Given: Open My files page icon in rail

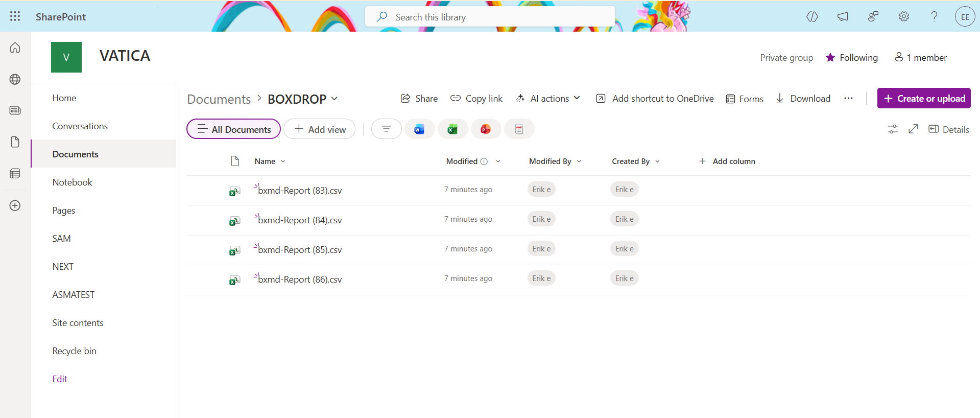Looking at the screenshot, I should click(15, 142).
